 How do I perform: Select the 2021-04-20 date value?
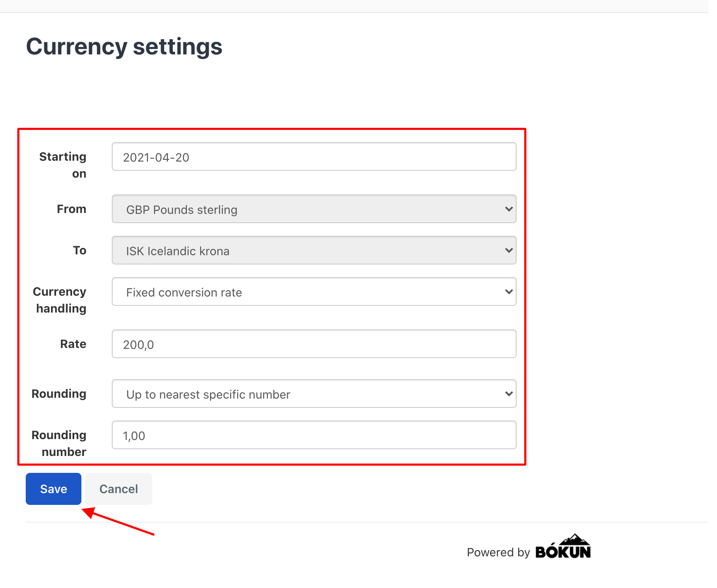[157, 156]
